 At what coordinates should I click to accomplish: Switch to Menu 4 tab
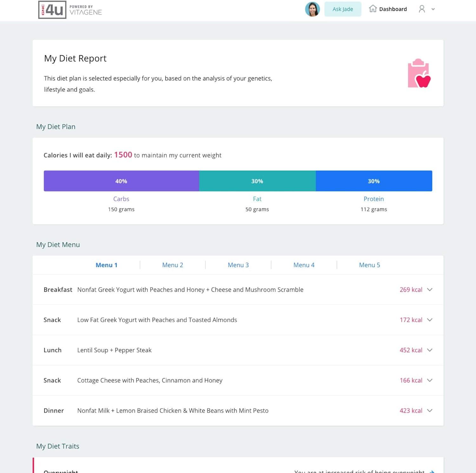point(304,265)
